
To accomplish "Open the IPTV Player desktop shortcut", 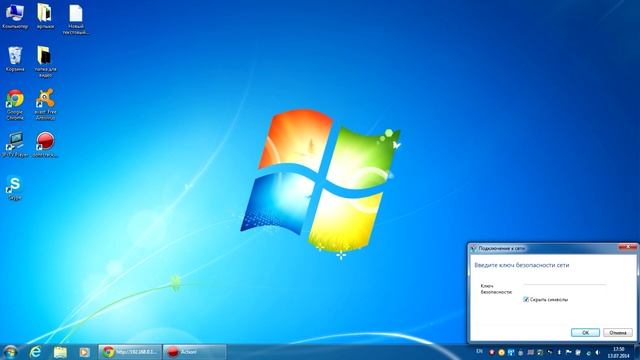I will click(x=15, y=145).
